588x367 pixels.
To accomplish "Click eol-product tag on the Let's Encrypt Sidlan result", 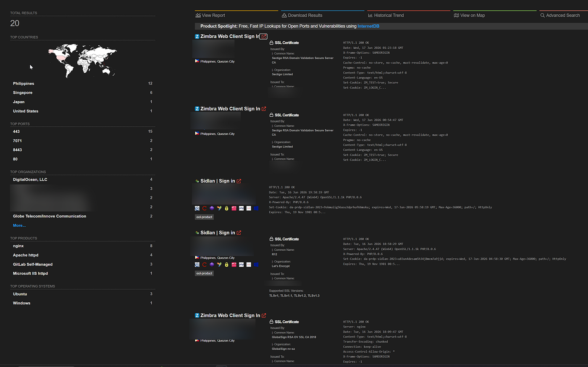I will click(205, 273).
